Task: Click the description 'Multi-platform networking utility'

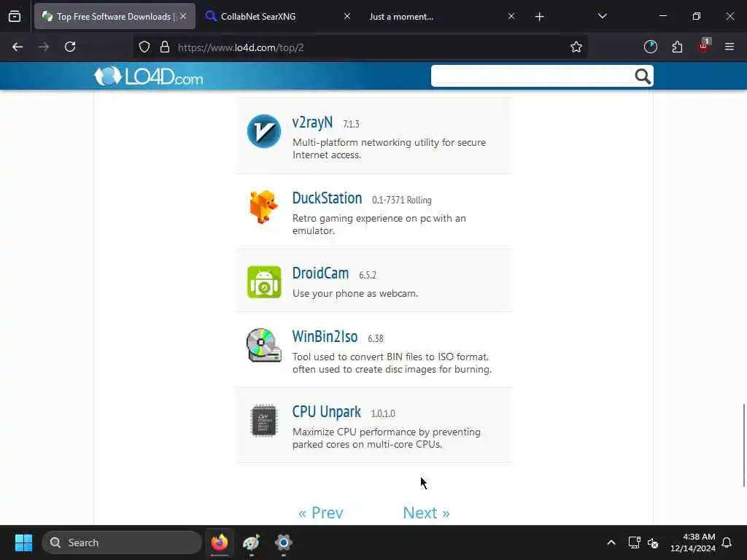Action: click(389, 149)
